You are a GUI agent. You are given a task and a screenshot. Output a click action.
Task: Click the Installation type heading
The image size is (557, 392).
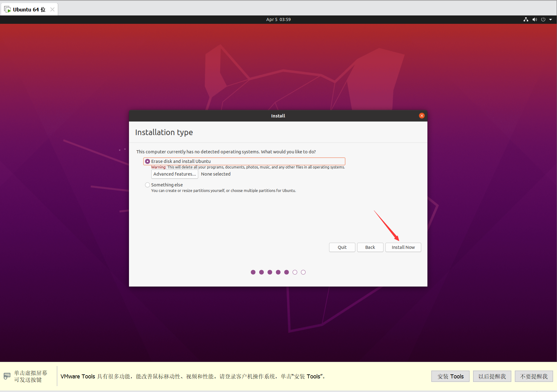pos(164,132)
